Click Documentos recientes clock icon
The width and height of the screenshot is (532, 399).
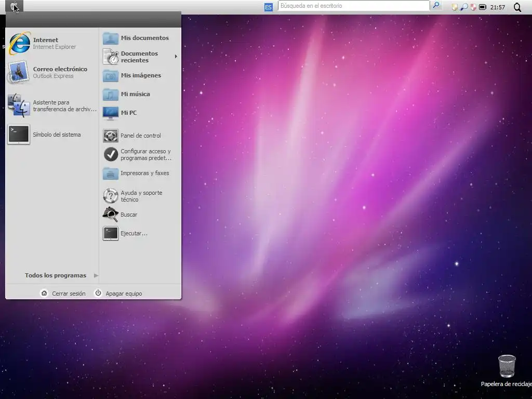(x=111, y=56)
